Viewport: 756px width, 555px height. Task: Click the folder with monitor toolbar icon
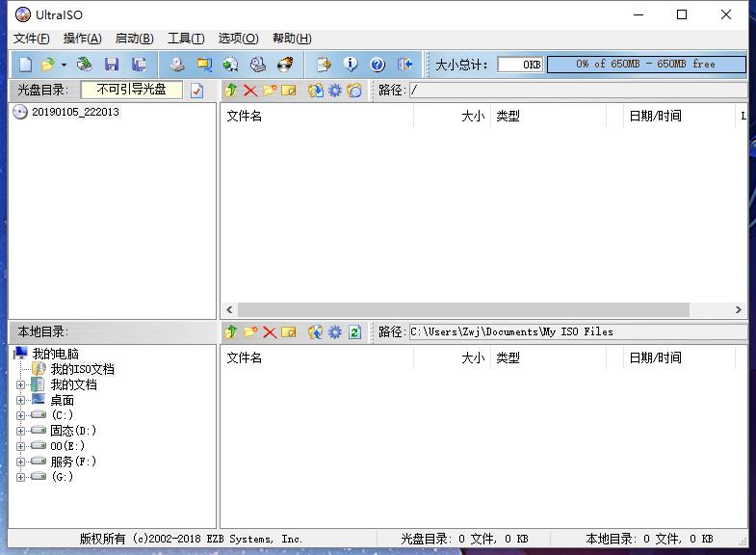[204, 65]
